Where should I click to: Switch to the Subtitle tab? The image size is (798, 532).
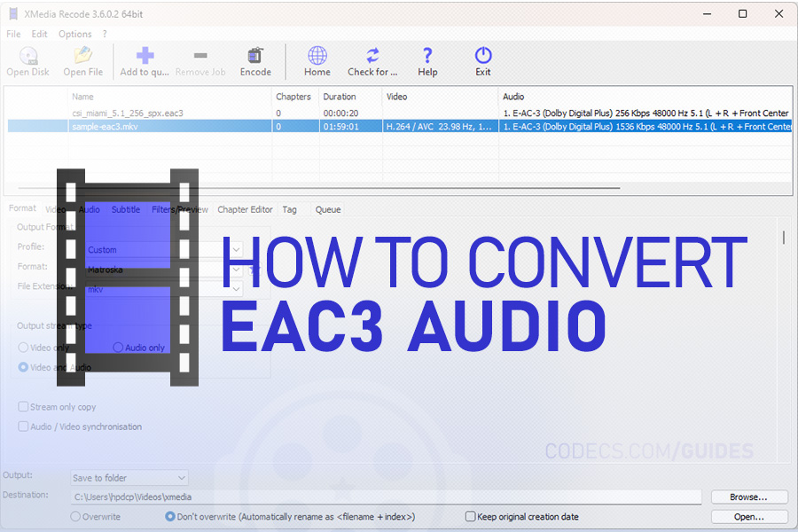click(x=126, y=209)
